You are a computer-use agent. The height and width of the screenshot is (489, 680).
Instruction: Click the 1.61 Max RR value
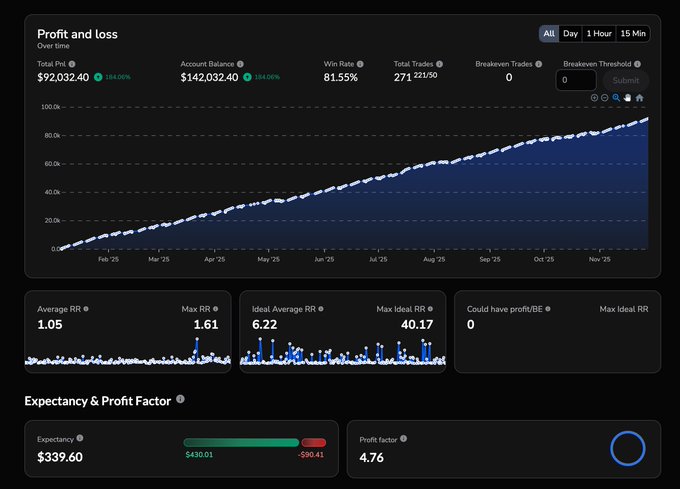point(206,324)
